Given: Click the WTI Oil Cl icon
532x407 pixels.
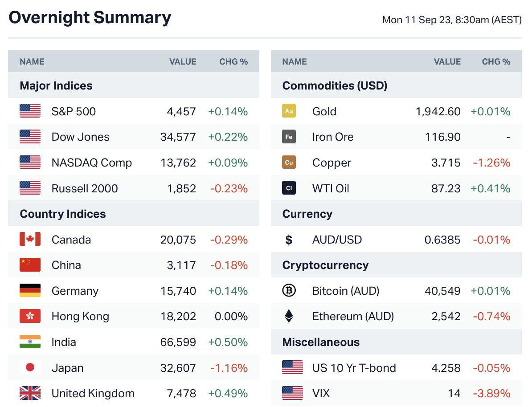Looking at the screenshot, I should point(289,188).
